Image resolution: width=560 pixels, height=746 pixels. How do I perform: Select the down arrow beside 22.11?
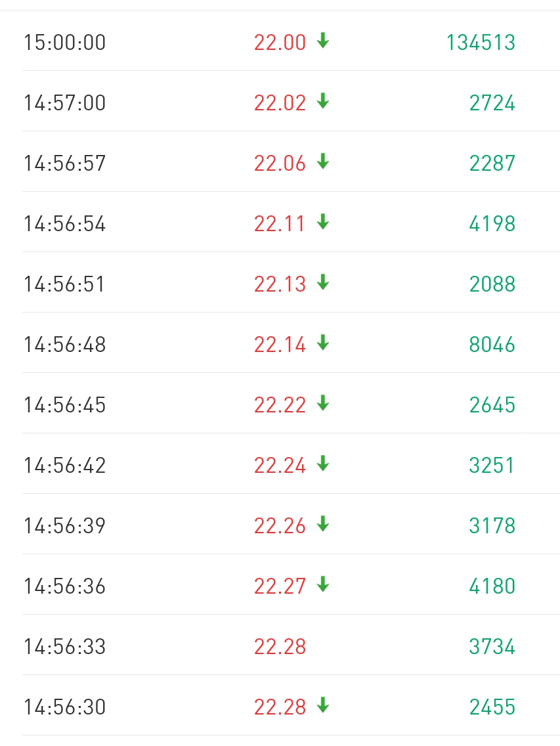(322, 223)
